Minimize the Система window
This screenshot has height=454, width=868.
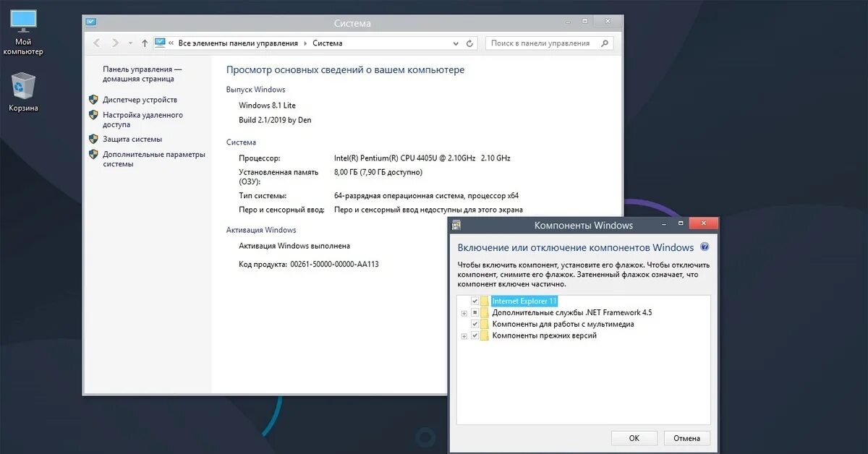coord(567,23)
